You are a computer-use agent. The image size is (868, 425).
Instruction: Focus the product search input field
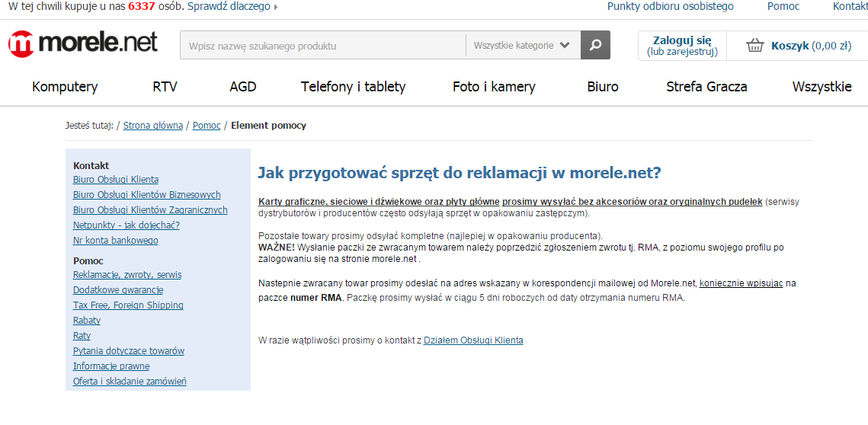point(322,46)
